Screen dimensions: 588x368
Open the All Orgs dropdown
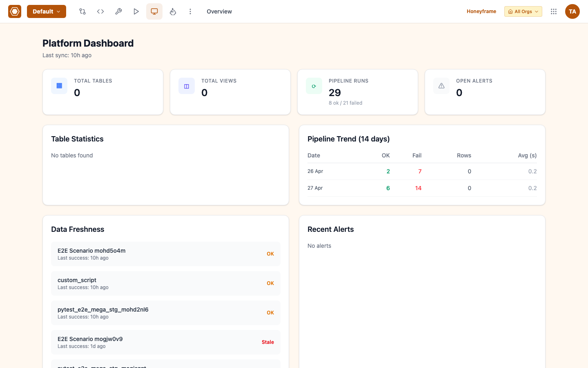(x=523, y=11)
